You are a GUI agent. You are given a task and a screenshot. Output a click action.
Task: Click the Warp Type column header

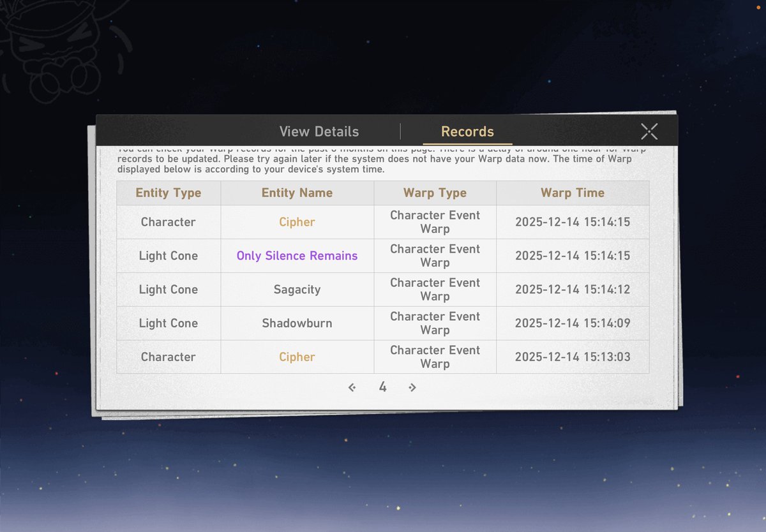coord(435,193)
